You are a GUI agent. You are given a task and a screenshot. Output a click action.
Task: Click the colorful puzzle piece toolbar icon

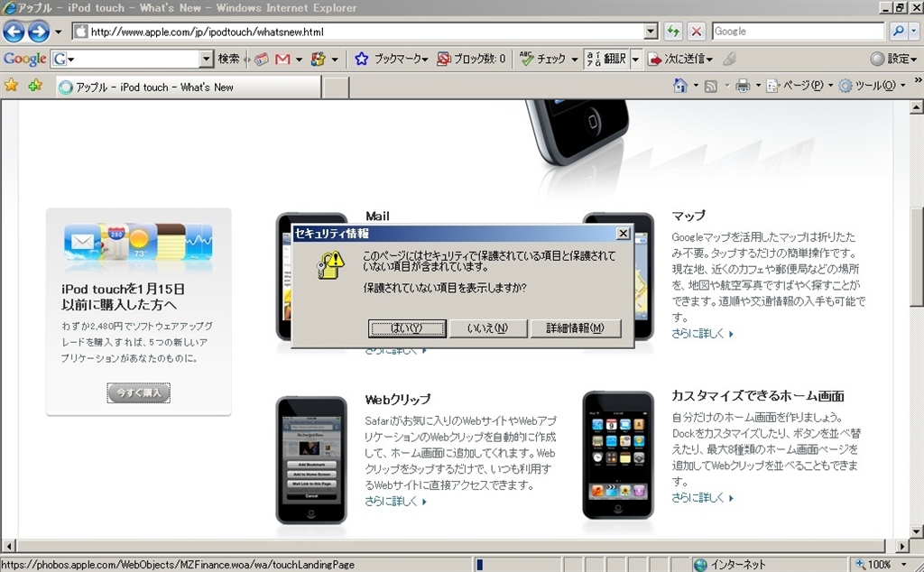pyautogui.click(x=319, y=59)
